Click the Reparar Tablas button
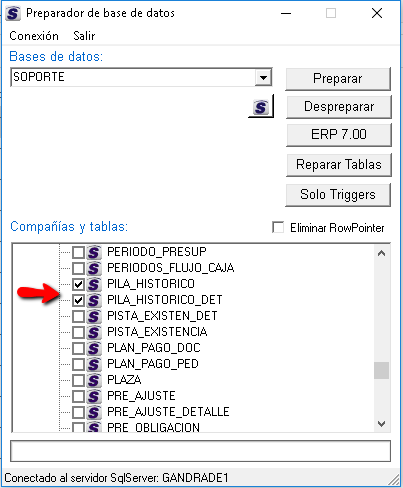 coord(339,165)
